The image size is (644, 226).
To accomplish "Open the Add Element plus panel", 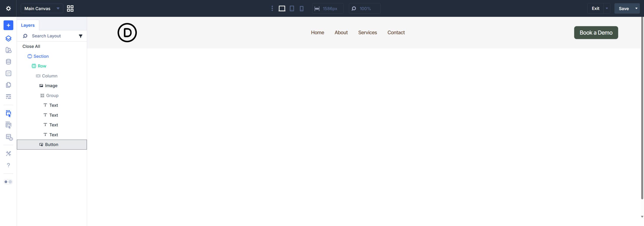I will tap(8, 25).
